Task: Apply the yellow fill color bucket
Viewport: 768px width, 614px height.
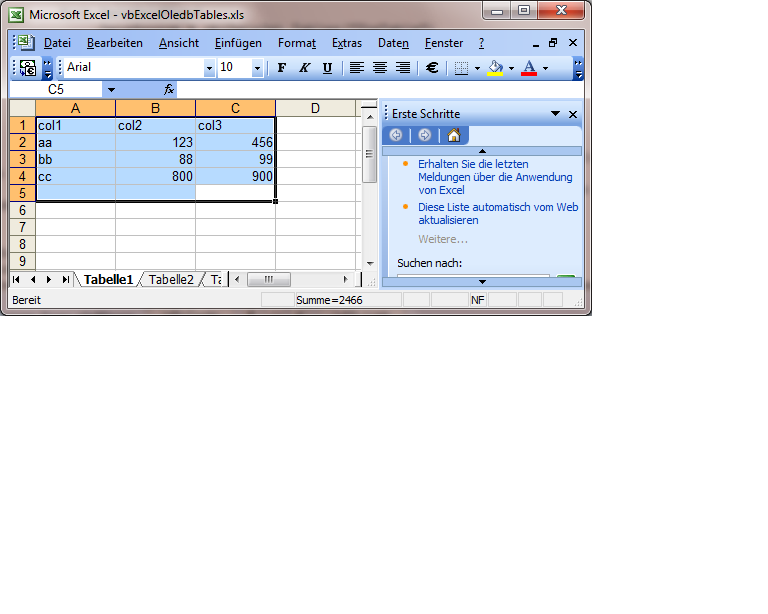Action: [x=494, y=68]
